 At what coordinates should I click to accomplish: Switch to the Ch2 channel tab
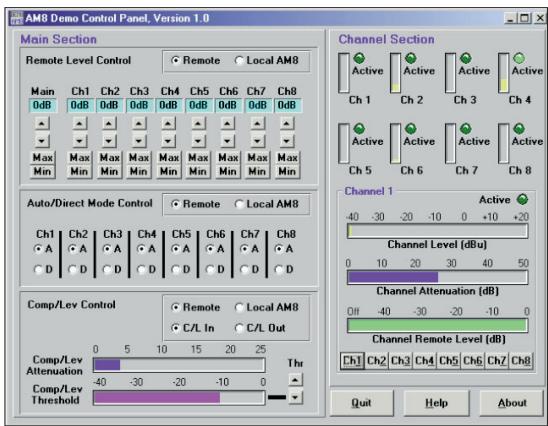pos(376,361)
